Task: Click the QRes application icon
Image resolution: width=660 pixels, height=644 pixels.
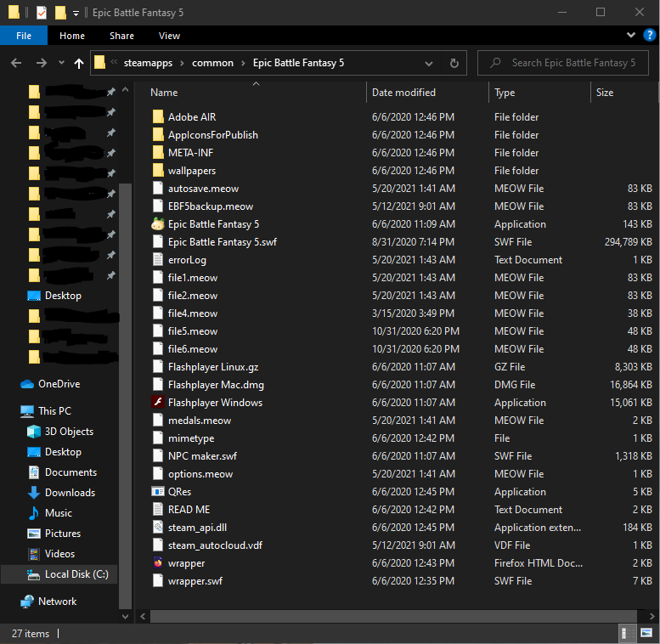Action: [157, 492]
